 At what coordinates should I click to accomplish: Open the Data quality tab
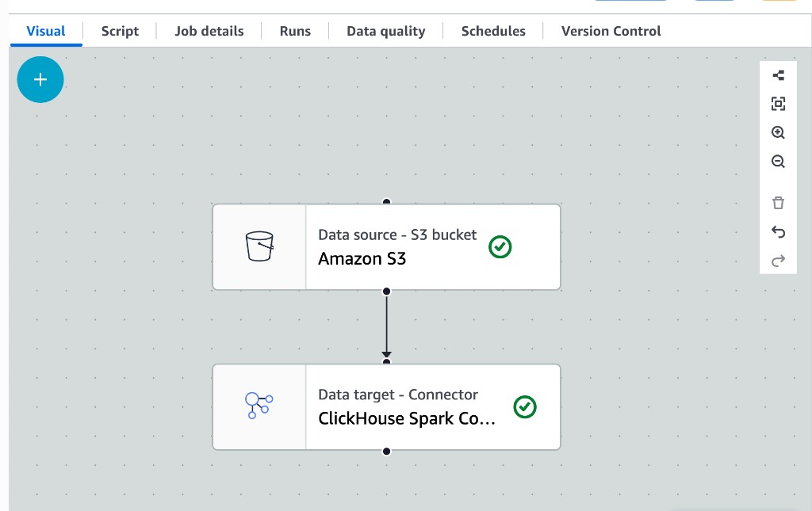click(386, 31)
